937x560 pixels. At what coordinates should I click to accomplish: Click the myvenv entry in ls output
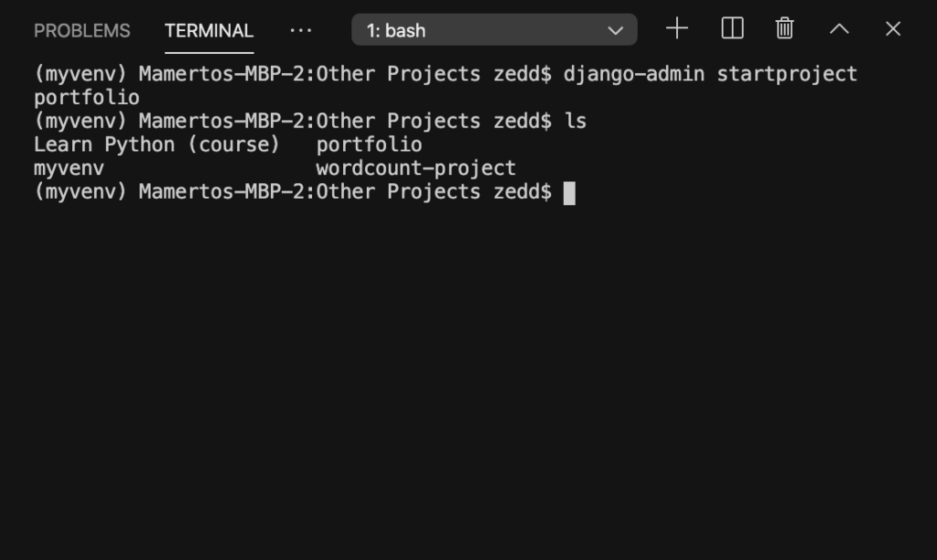(69, 168)
